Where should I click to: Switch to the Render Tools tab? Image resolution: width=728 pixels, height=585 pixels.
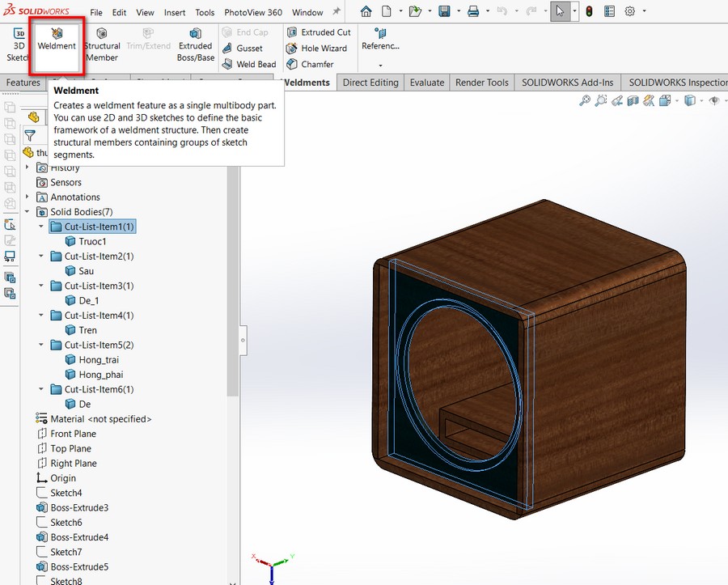pyautogui.click(x=481, y=83)
